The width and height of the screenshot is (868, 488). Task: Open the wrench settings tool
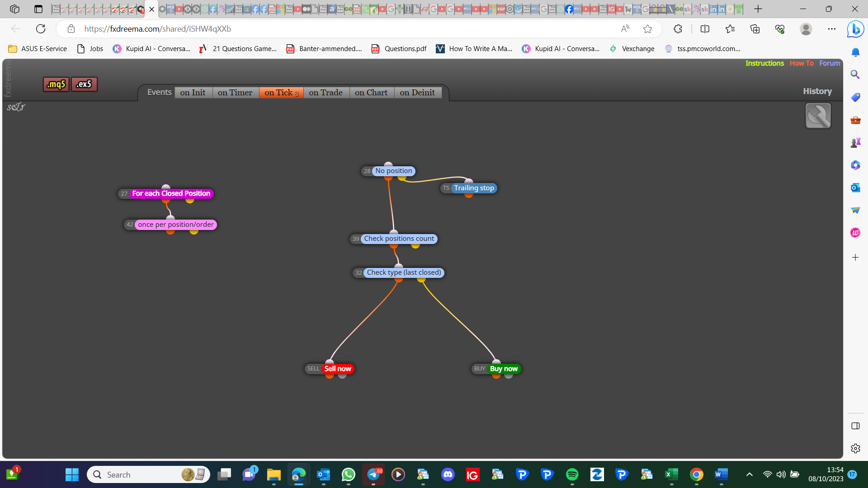(818, 116)
